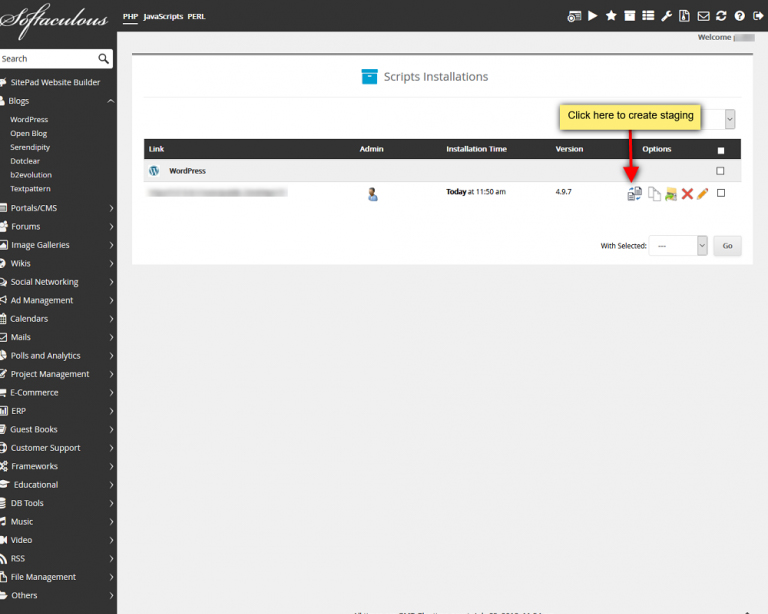The image size is (768, 614).
Task: Open the control panel icon in top bar
Action: (574, 16)
